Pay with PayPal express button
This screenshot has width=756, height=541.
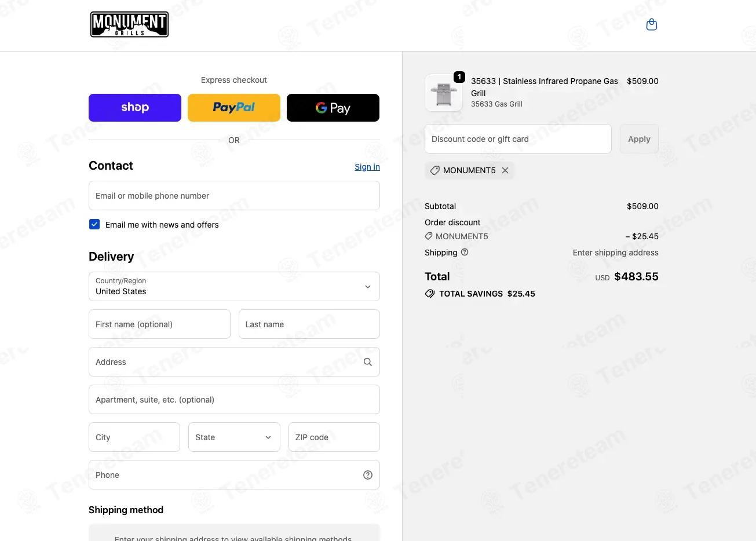point(234,108)
